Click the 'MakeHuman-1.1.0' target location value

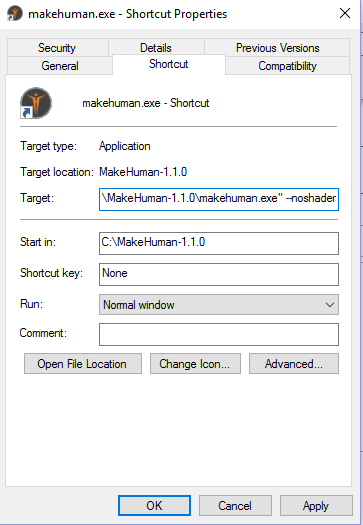click(x=143, y=172)
